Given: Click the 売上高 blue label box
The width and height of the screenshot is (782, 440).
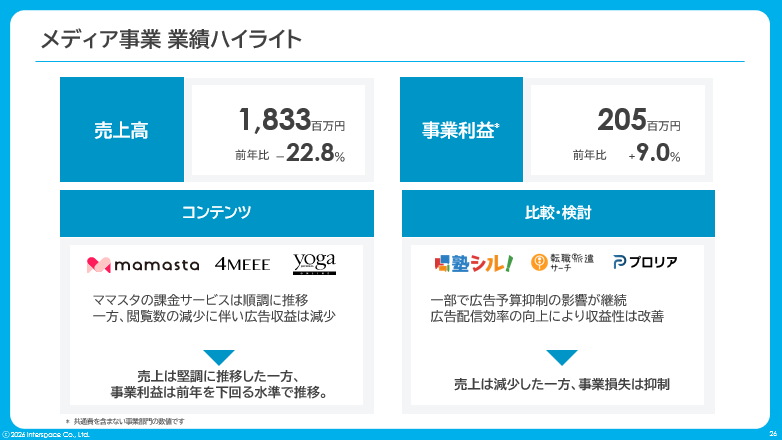Looking at the screenshot, I should (122, 129).
